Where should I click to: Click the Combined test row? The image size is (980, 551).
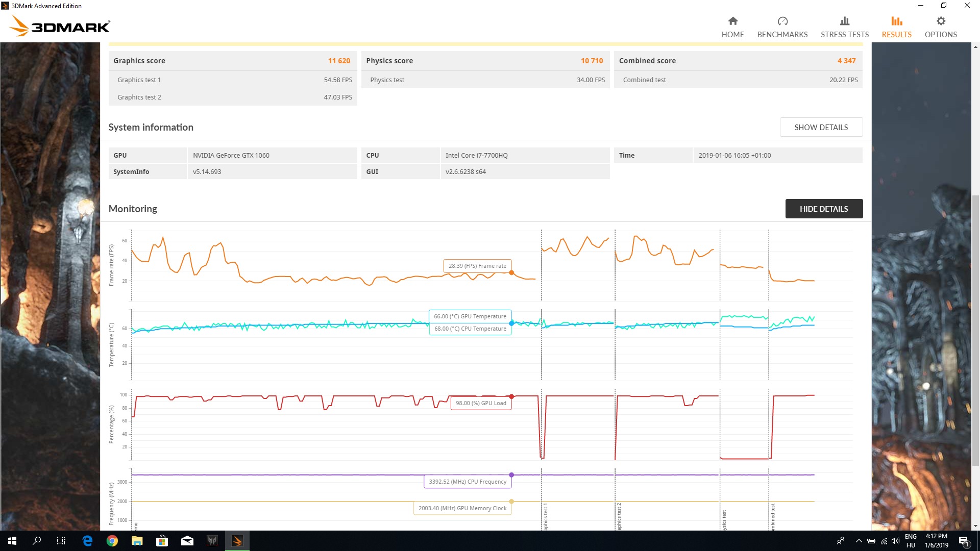pyautogui.click(x=738, y=80)
